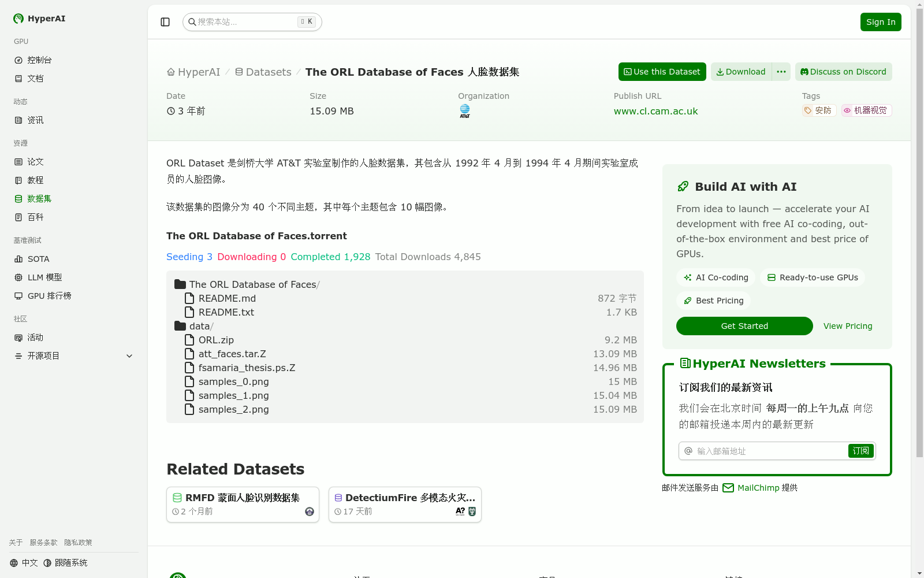The image size is (924, 578).
Task: Click Ready-to-use GPUs chip
Action: click(x=813, y=277)
